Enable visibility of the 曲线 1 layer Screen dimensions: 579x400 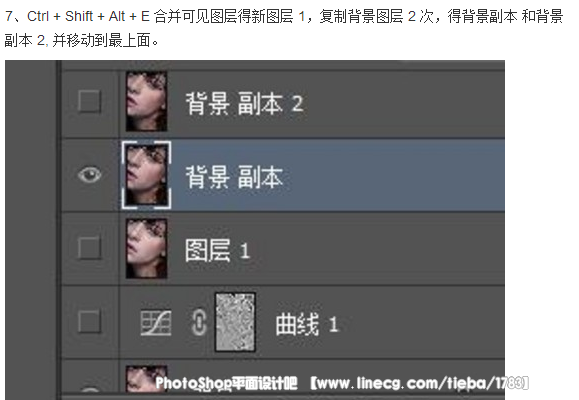pos(89,321)
